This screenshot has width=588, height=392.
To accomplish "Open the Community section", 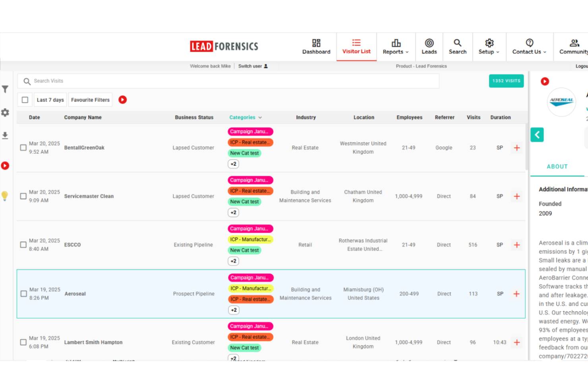I will pyautogui.click(x=573, y=47).
